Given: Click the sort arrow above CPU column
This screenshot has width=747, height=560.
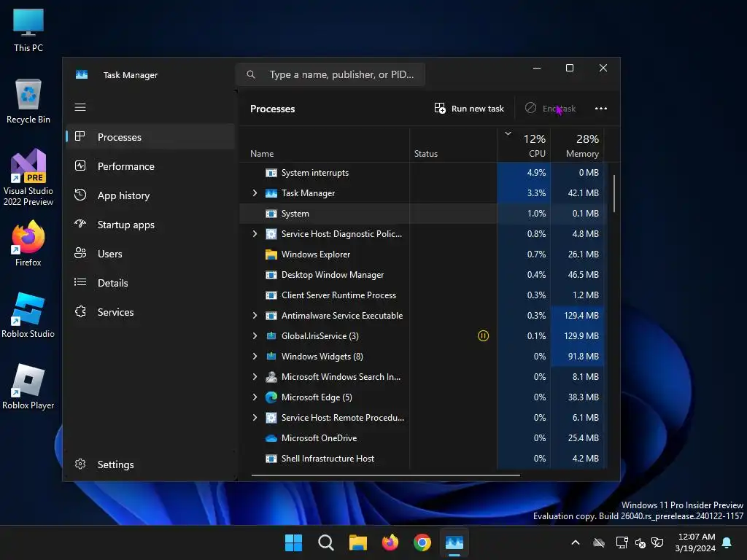Looking at the screenshot, I should pyautogui.click(x=508, y=134).
